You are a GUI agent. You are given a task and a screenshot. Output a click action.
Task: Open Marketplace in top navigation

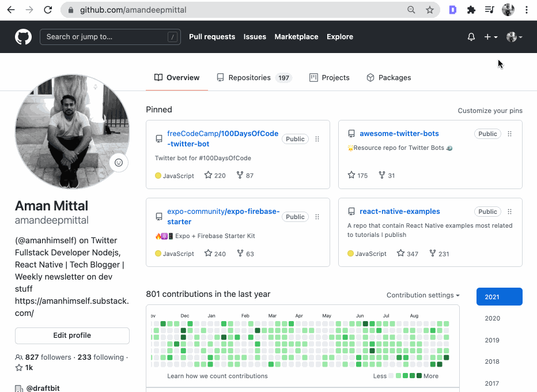coord(296,37)
